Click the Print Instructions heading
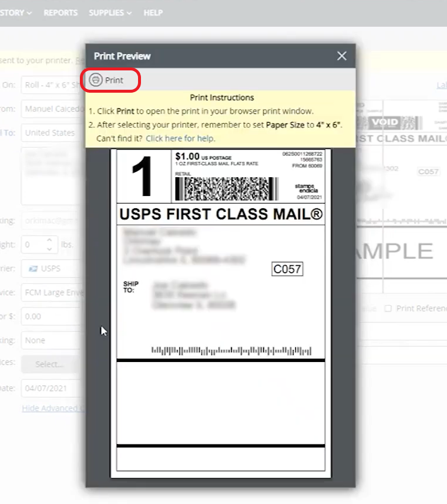The height and width of the screenshot is (504, 447). [x=221, y=97]
